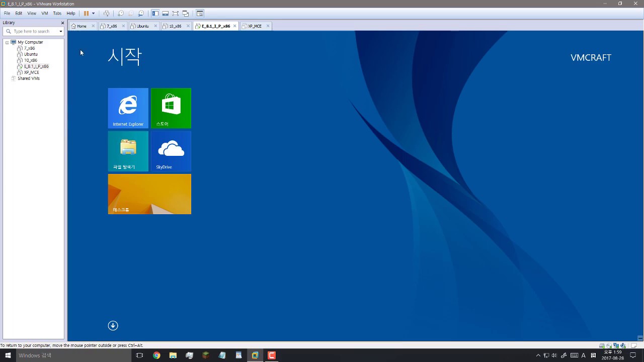Click Send Ctrl+Alt+Del toolbar icon
The width and height of the screenshot is (644, 362).
tap(106, 13)
